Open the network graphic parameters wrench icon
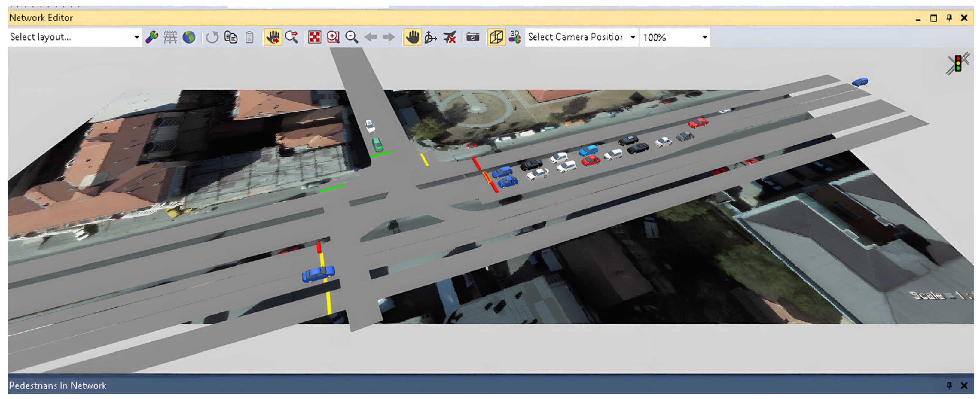The image size is (980, 399). (152, 37)
